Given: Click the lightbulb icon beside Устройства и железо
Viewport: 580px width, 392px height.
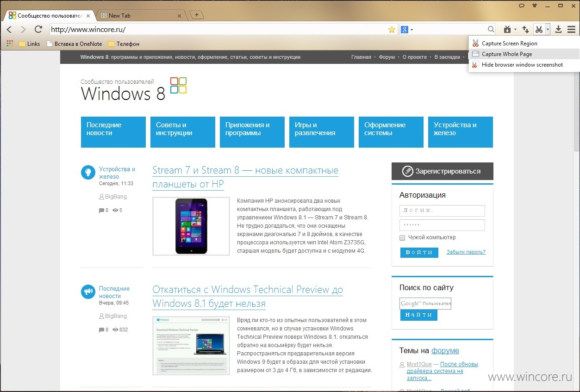Looking at the screenshot, I should point(88,173).
